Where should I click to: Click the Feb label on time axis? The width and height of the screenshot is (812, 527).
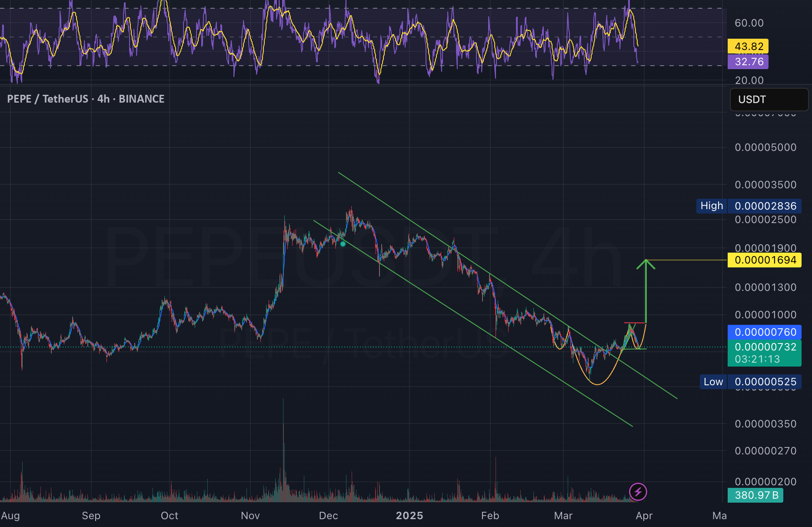tap(490, 515)
